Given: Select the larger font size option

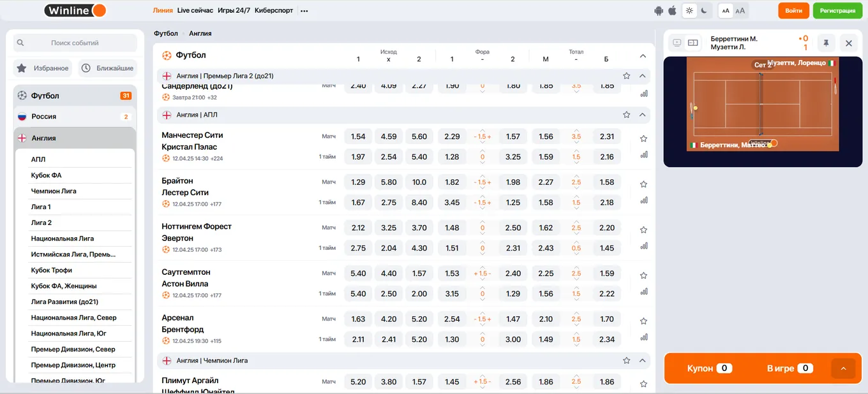Looking at the screenshot, I should pyautogui.click(x=740, y=10).
